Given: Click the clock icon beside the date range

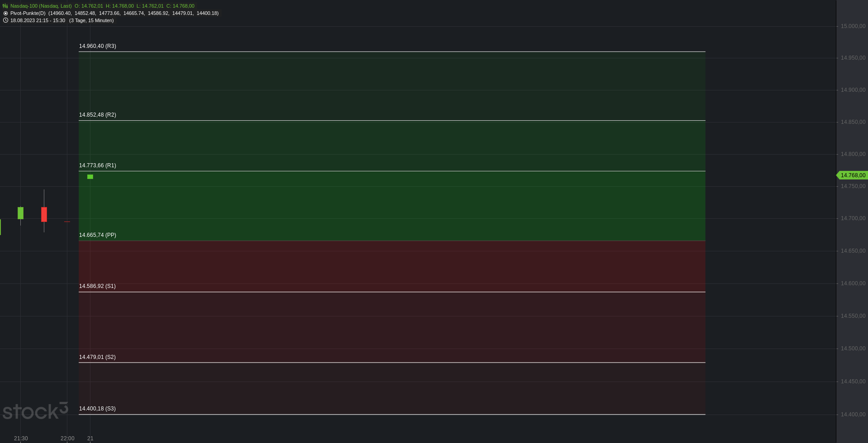Looking at the screenshot, I should click(x=5, y=20).
